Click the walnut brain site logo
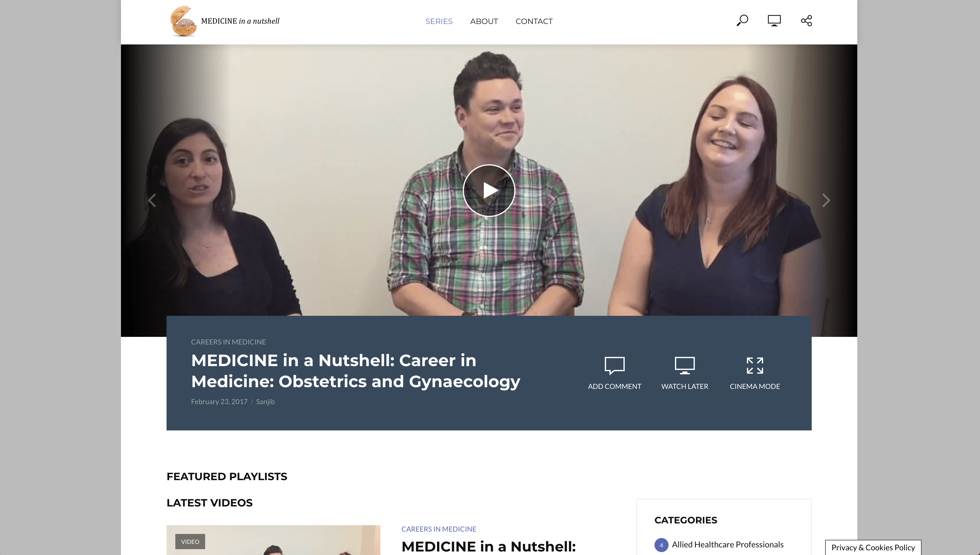 [x=183, y=21]
